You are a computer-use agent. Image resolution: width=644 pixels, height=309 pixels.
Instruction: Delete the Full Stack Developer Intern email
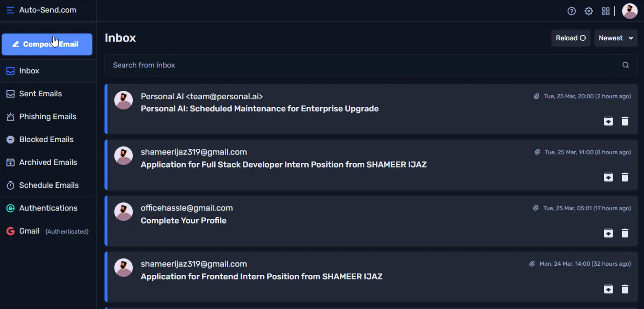pyautogui.click(x=625, y=177)
